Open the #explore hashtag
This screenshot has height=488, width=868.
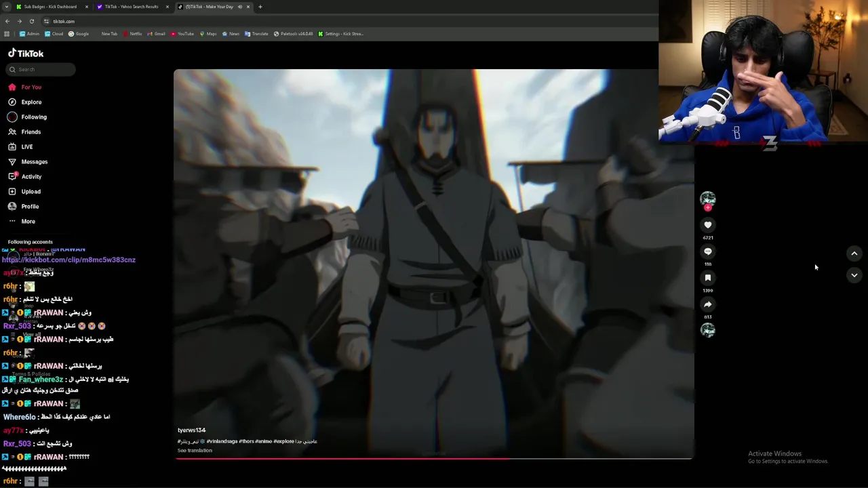(x=283, y=441)
